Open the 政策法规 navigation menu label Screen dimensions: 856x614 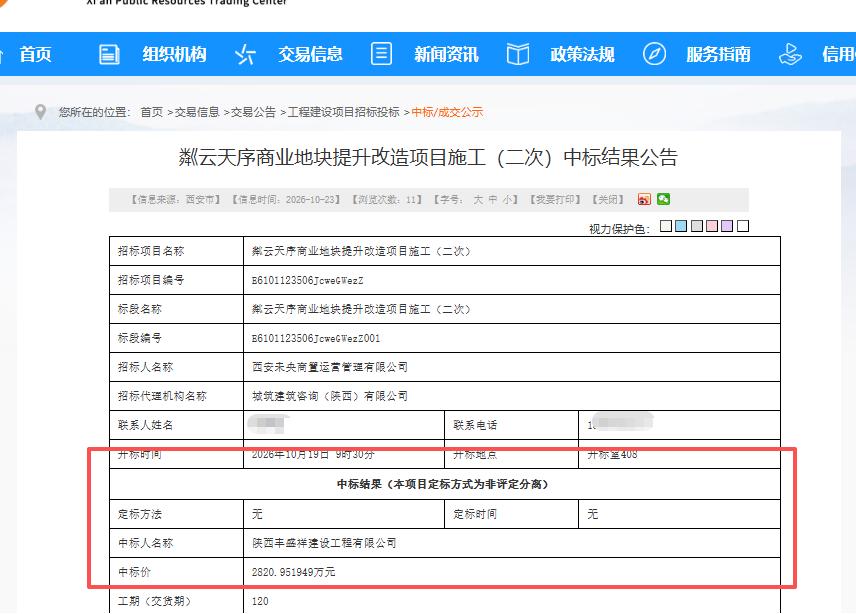pyautogui.click(x=582, y=54)
